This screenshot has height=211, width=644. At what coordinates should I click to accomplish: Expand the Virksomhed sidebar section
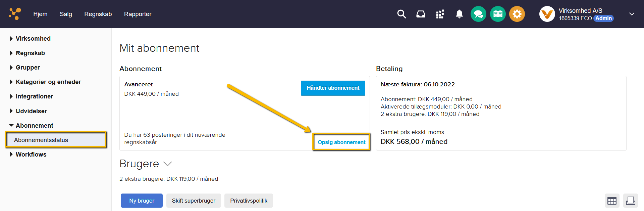pos(33,39)
